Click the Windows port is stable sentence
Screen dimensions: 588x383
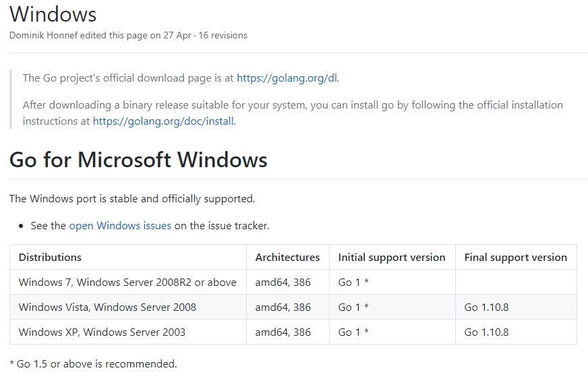pyautogui.click(x=132, y=199)
